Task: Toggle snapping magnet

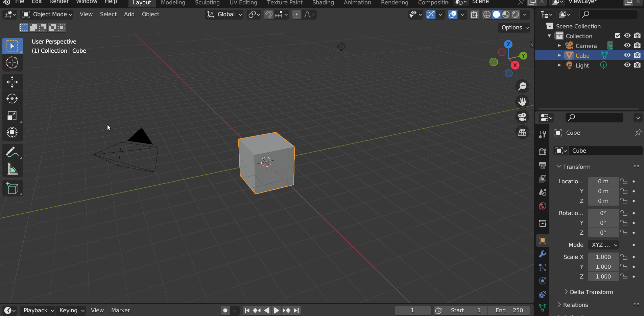Action: click(x=269, y=15)
